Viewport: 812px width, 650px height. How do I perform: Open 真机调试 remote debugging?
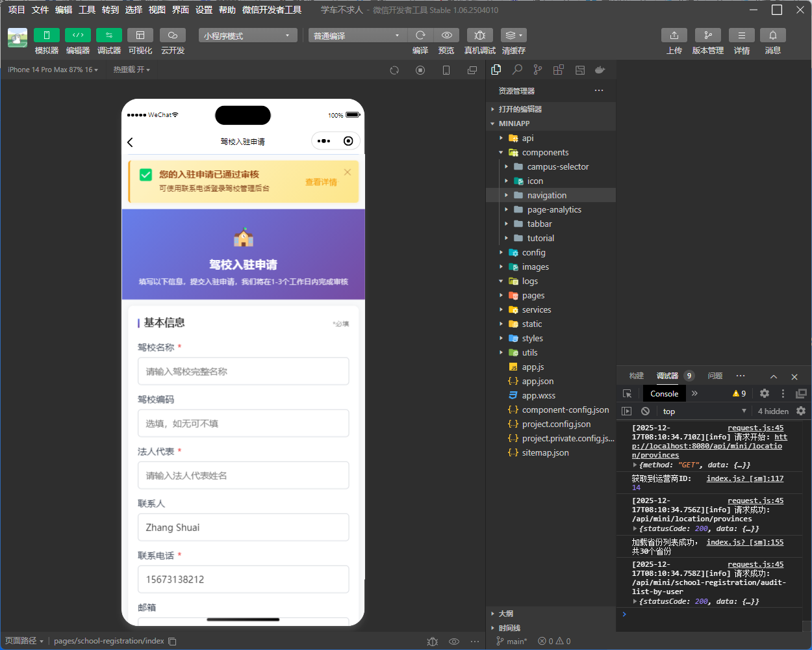coord(479,35)
